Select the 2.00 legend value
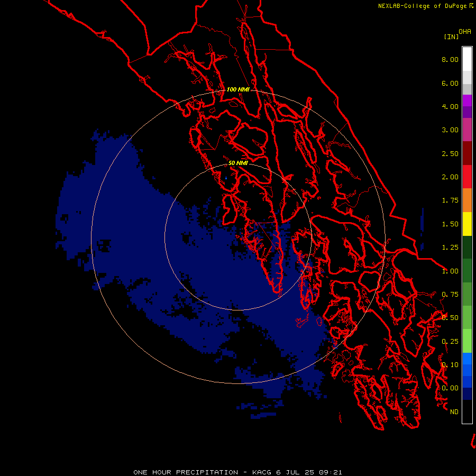476x476 pixels. 450,177
